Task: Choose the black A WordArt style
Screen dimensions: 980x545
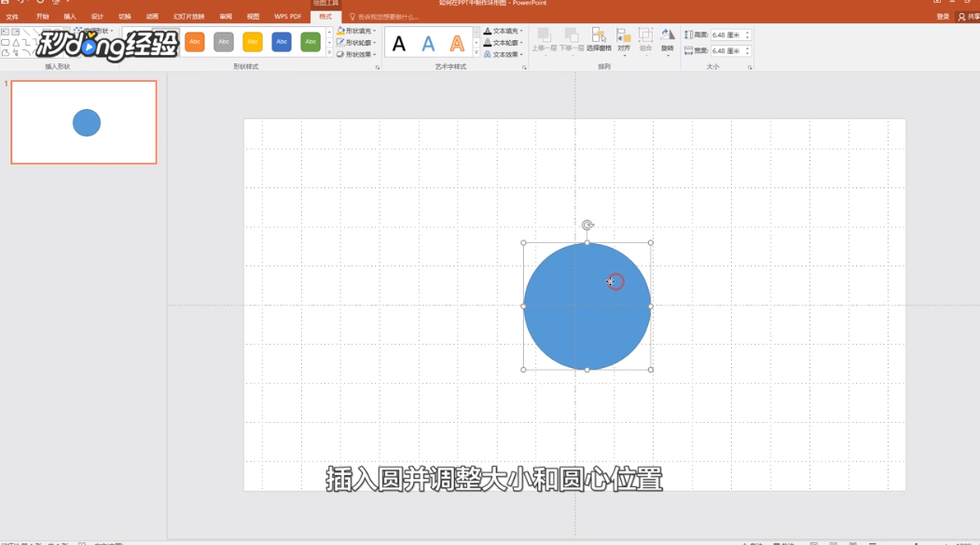Action: tap(399, 43)
